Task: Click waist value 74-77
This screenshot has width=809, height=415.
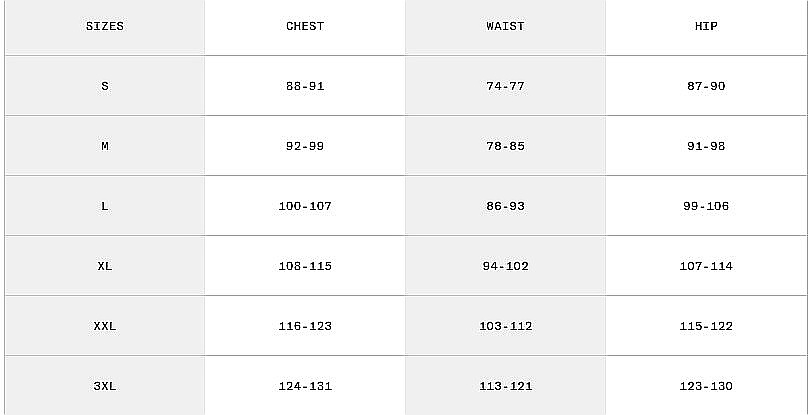Action: (x=505, y=86)
